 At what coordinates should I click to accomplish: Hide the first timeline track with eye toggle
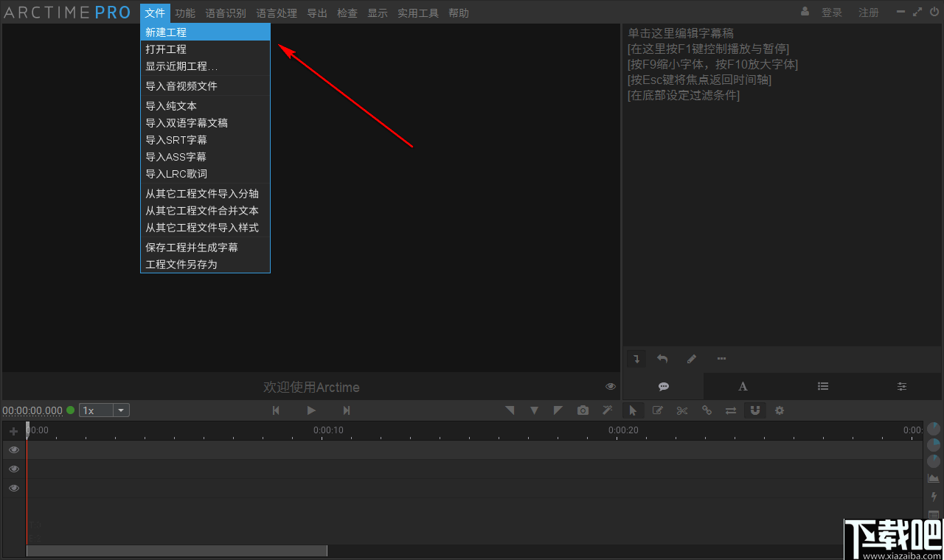click(13, 449)
